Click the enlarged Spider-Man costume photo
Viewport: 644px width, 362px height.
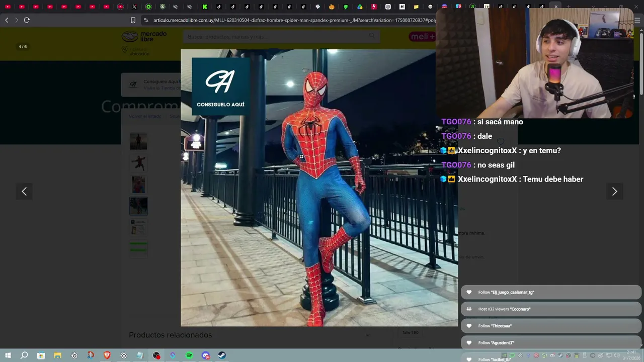tap(319, 188)
